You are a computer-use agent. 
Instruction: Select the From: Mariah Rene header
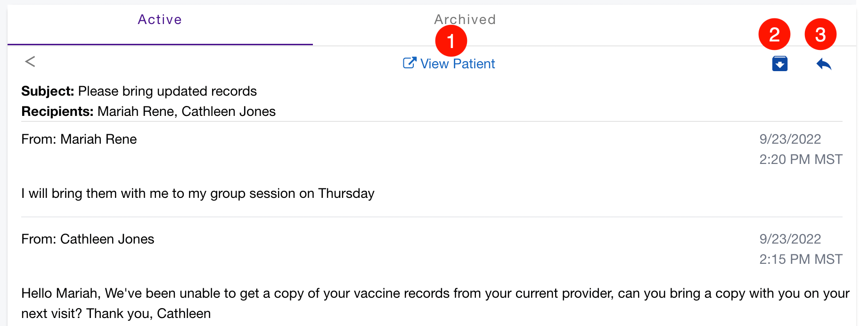click(79, 139)
